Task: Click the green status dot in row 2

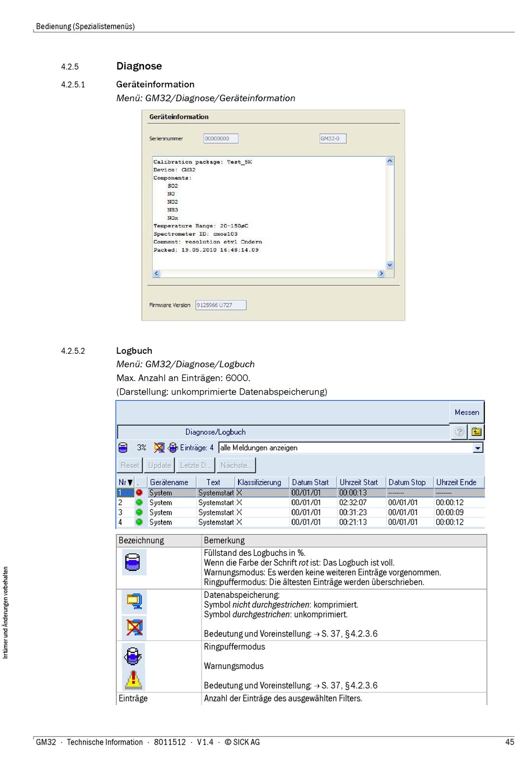Action: click(139, 503)
